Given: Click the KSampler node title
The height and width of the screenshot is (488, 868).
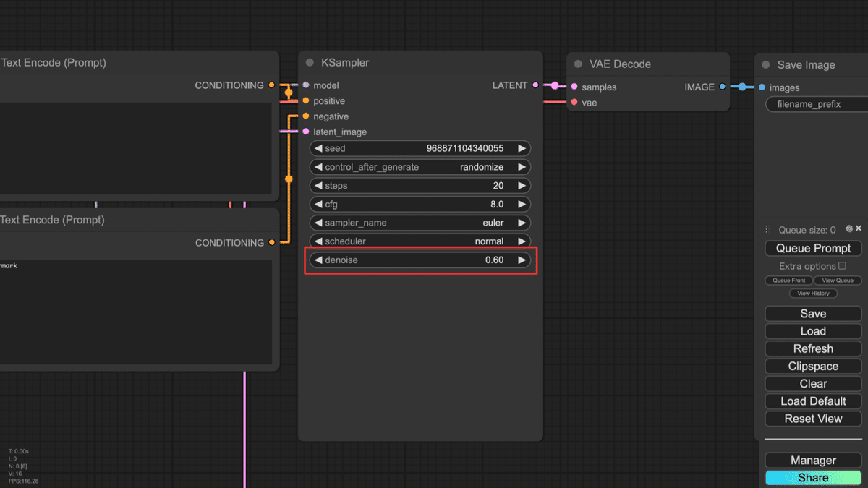Looking at the screenshot, I should (345, 63).
